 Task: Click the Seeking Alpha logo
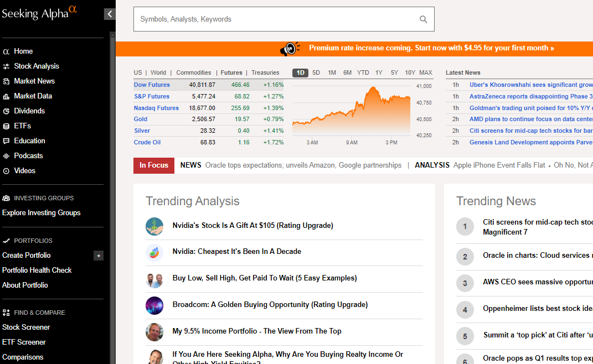tap(39, 13)
